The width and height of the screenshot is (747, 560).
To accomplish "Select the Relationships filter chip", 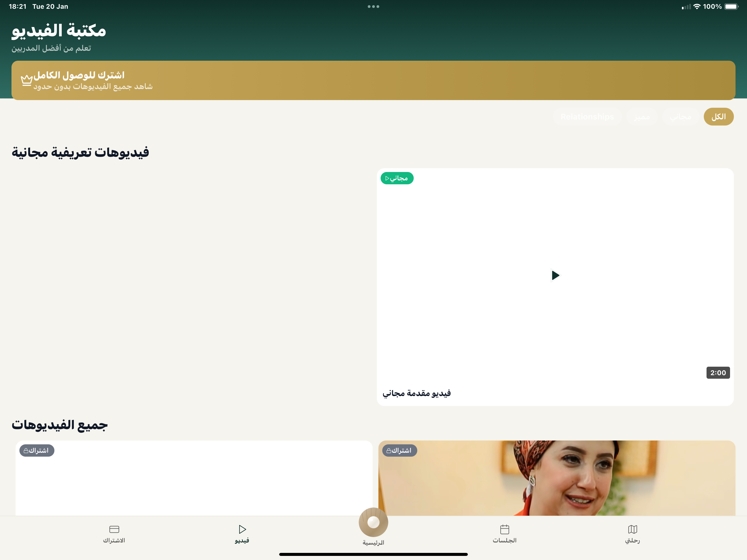I will tap(587, 117).
